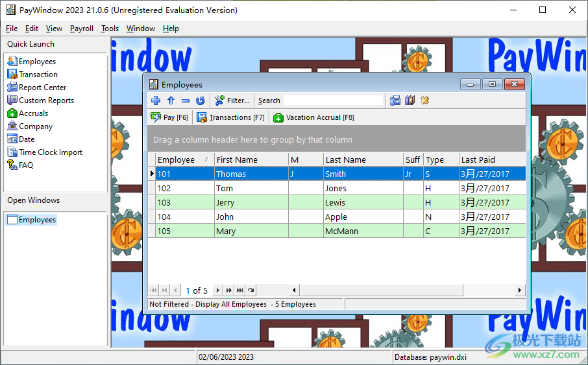Image resolution: width=588 pixels, height=365 pixels.
Task: Click horizontal scrollbar right arrow
Action: click(519, 290)
